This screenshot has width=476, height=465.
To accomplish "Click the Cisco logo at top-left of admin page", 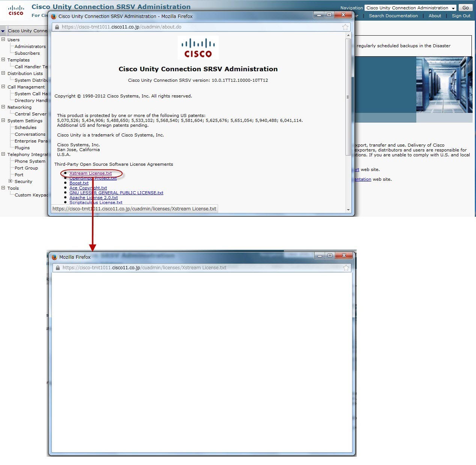I will [15, 9].
